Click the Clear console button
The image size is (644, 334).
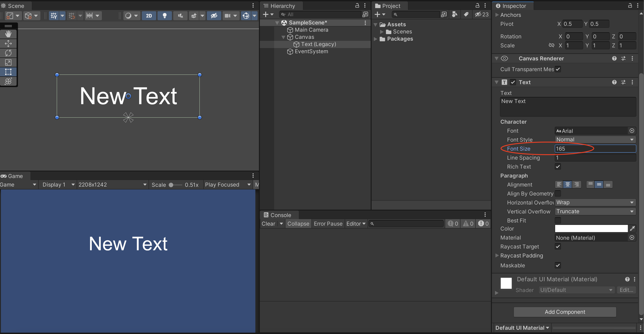tap(268, 224)
